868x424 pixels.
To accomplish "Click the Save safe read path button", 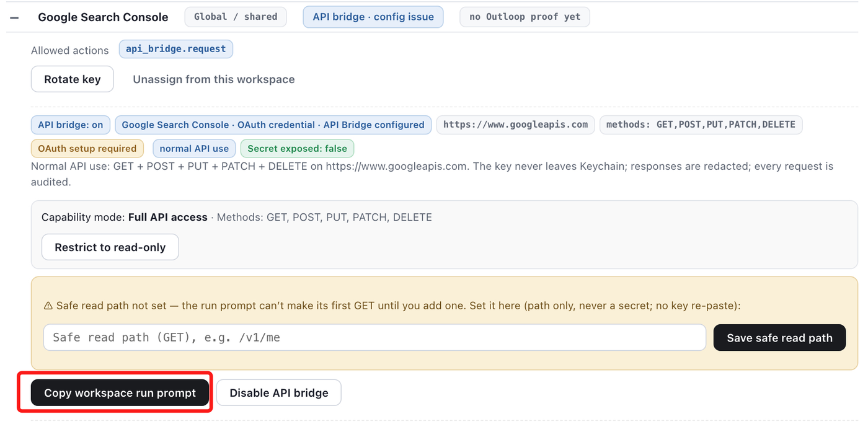I will click(x=779, y=337).
